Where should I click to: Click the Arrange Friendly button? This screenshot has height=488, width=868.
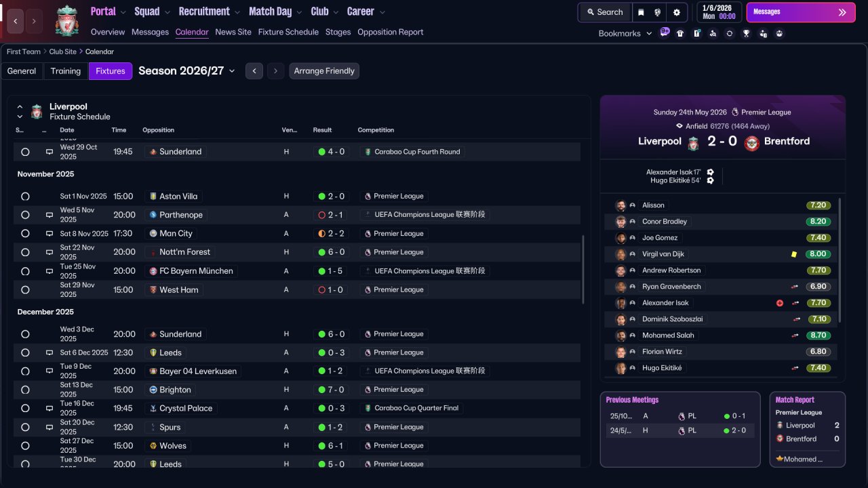coord(324,71)
